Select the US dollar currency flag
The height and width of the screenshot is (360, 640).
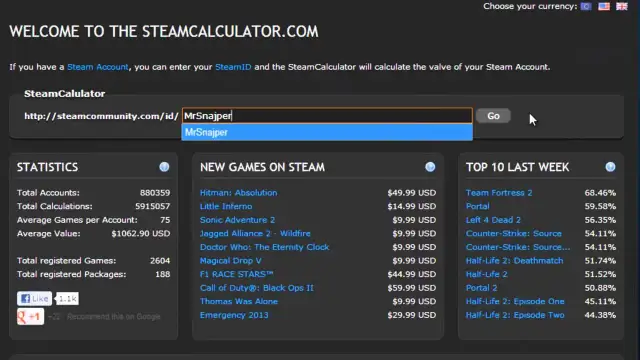[604, 7]
